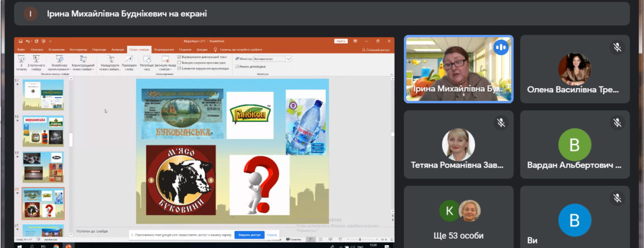The image size is (644, 248).
Task: Click Chrome icon in taskbar
Action: click(56, 246)
